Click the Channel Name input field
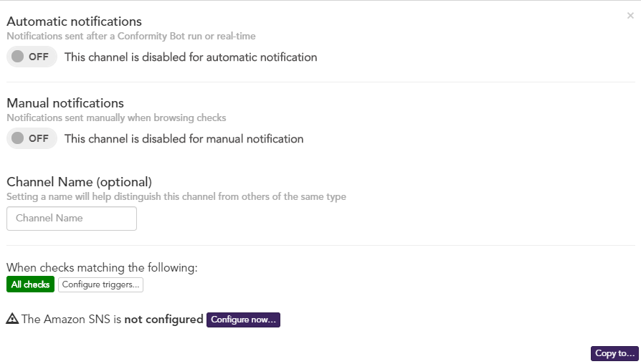Image resolution: width=641 pixels, height=364 pixels. (72, 219)
